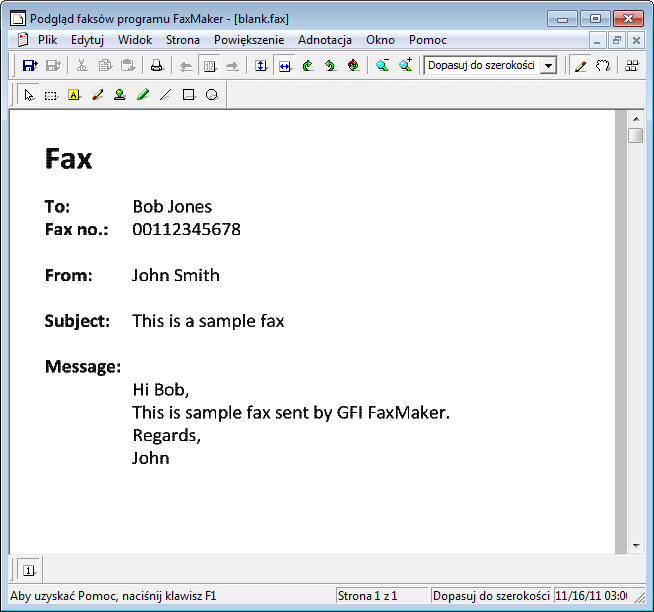Screen dimensions: 654x612
Task: Select the text annotation tool
Action: (74, 95)
